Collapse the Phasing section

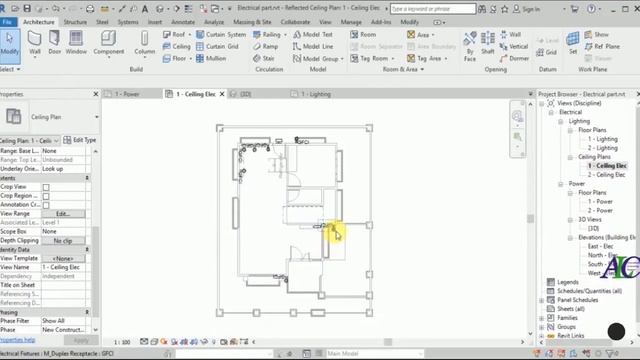pyautogui.click(x=87, y=312)
